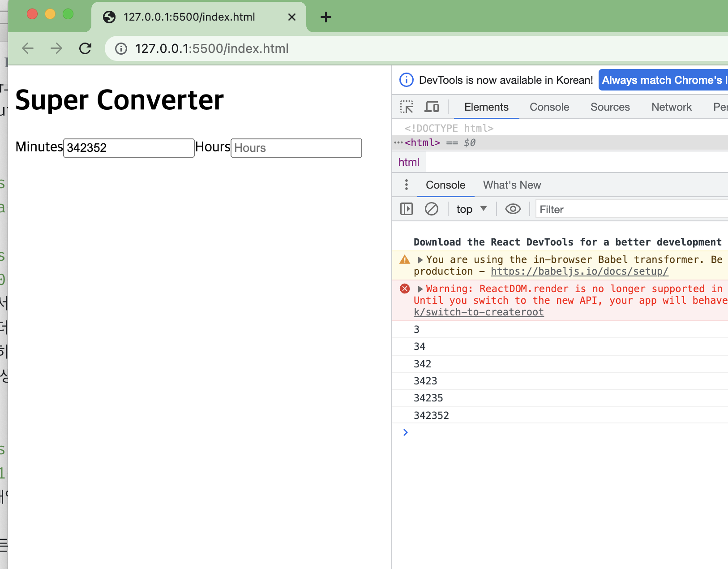The height and width of the screenshot is (569, 728).
Task: Click the DevTools is now available in Korean text
Action: pos(506,80)
